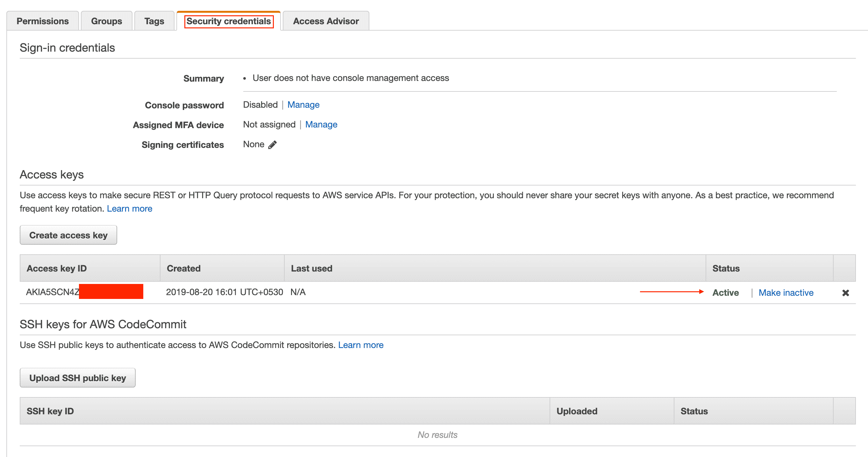Click the Active status text
The width and height of the screenshot is (868, 457).
(725, 293)
